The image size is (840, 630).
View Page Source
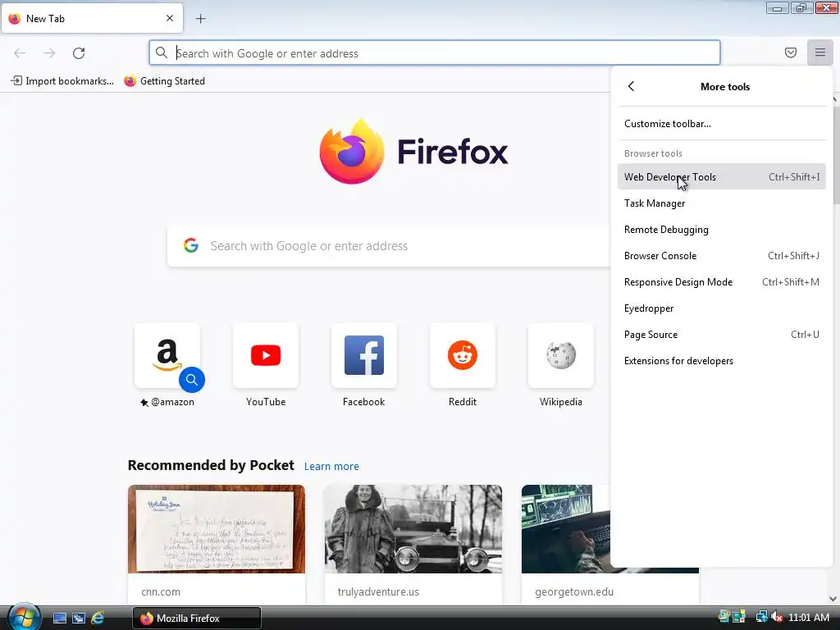tap(721, 335)
